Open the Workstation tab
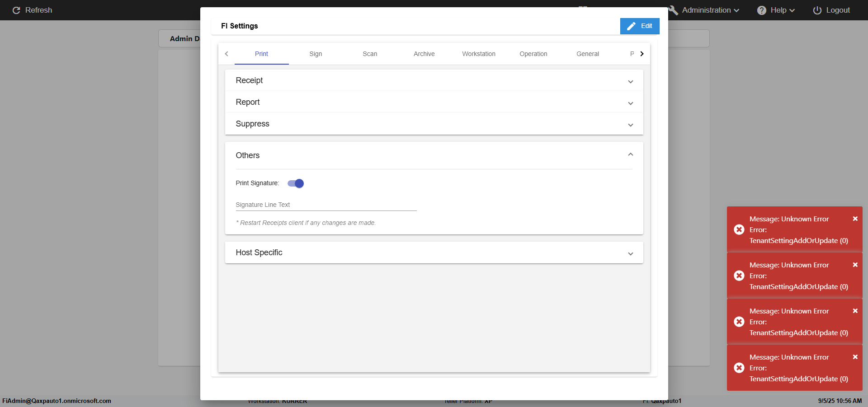Screen dimensions: 868x407 [478, 54]
